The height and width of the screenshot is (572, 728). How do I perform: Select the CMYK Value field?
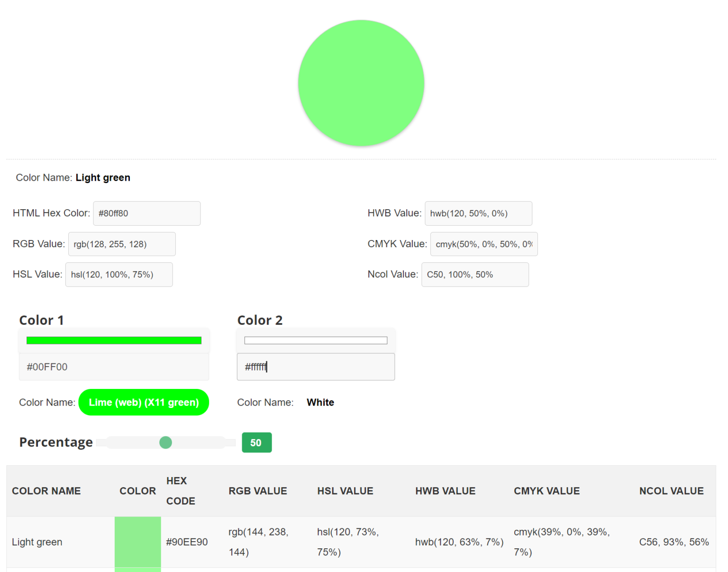pyautogui.click(x=483, y=244)
